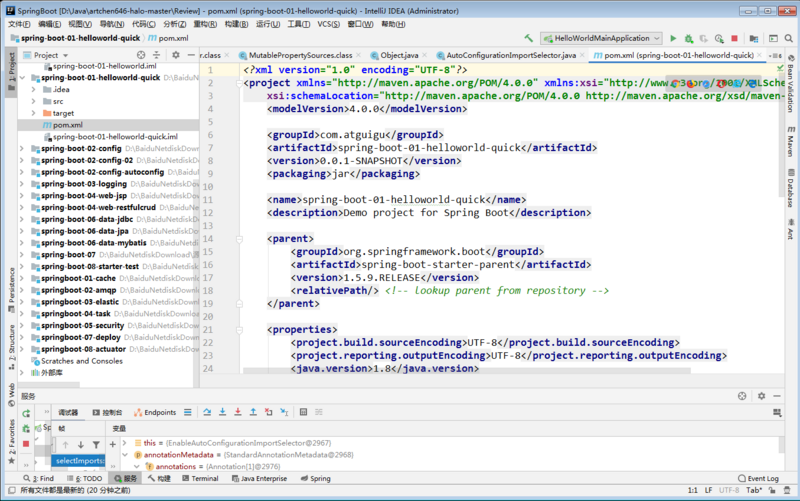The image size is (800, 501).
Task: Open the HelloWorldMainApplication run configuration dropdown
Action: click(x=602, y=38)
